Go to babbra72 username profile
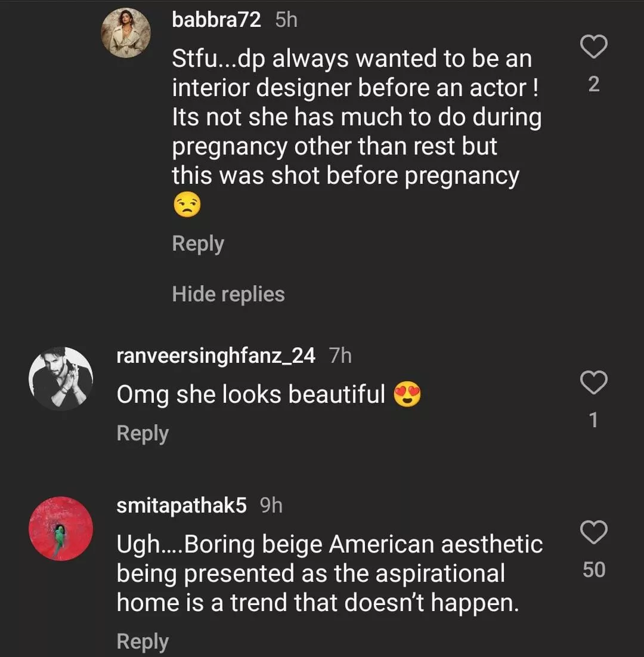Screen dimensions: 644x657 point(216,20)
